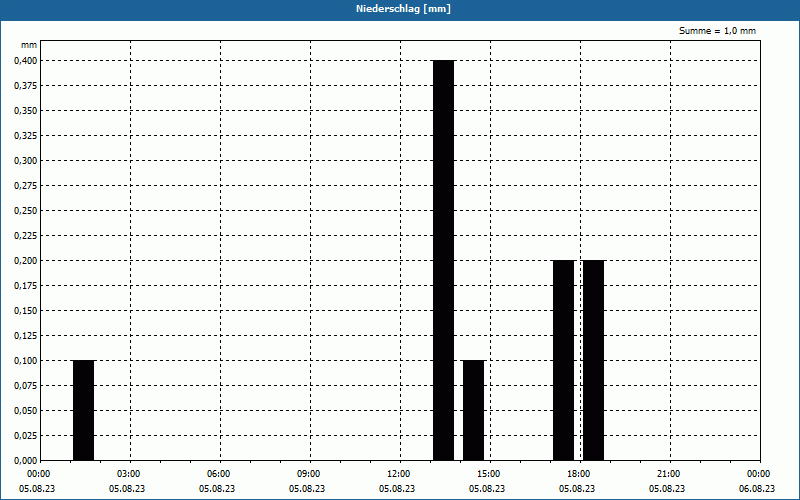This screenshot has width=800, height=500.
Task: Click the 0,225 y-axis value
Action: click(26, 236)
